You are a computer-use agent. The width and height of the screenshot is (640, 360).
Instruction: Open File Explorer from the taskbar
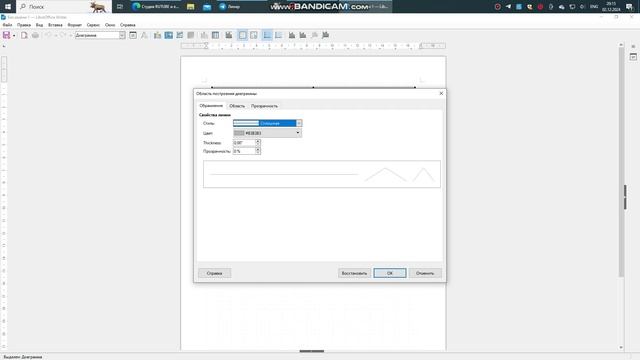point(191,7)
